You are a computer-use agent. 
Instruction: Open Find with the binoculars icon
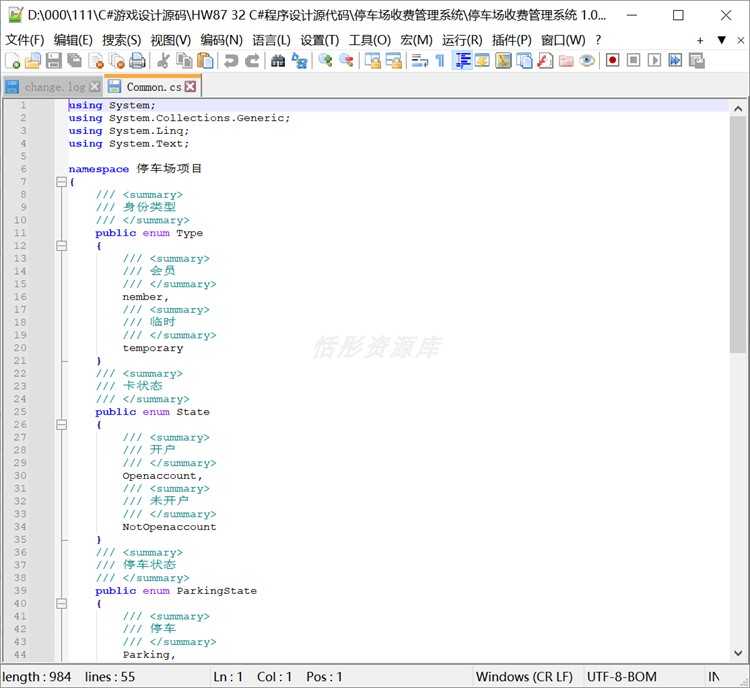pos(278,61)
